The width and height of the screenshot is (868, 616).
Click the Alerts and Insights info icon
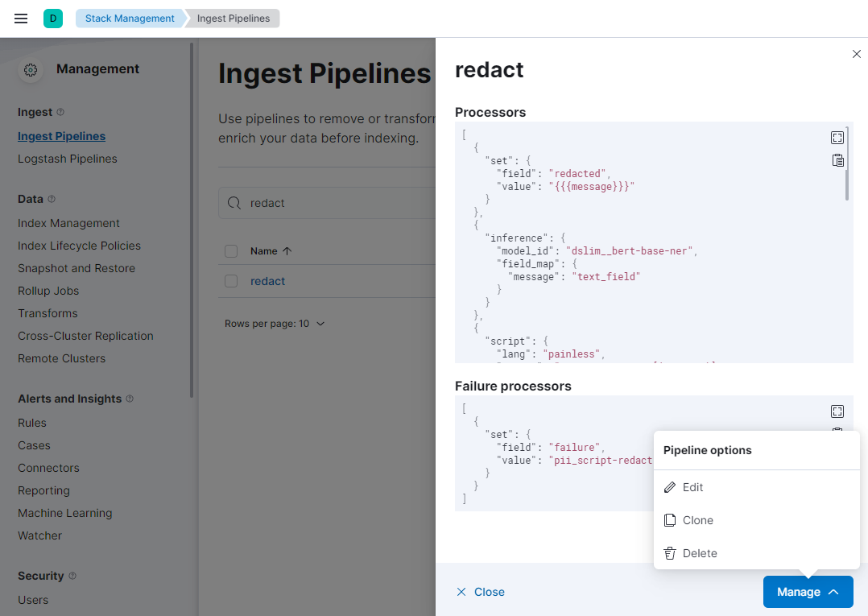click(130, 399)
